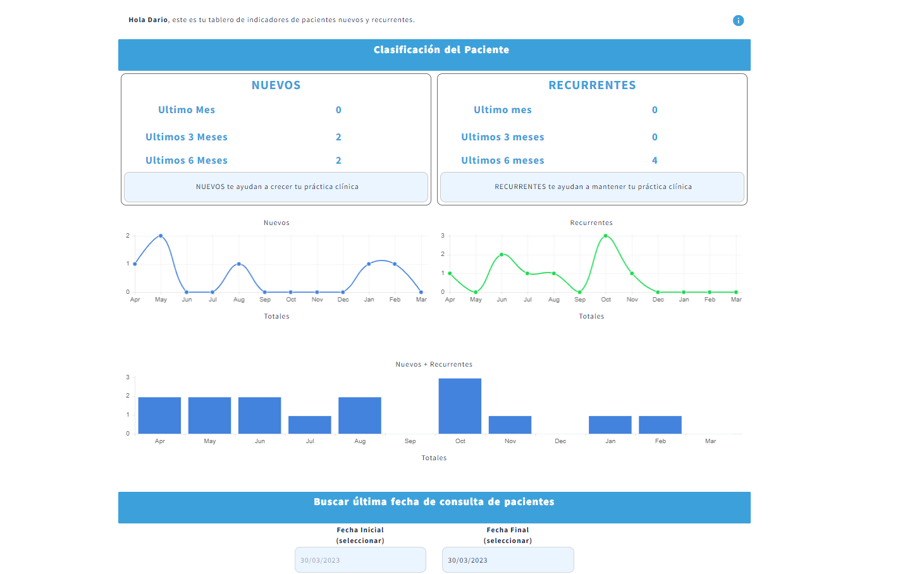Screen dimensions: 924x574
Task: Toggle the 'Totales' legend under the bar chart
Action: click(434, 457)
